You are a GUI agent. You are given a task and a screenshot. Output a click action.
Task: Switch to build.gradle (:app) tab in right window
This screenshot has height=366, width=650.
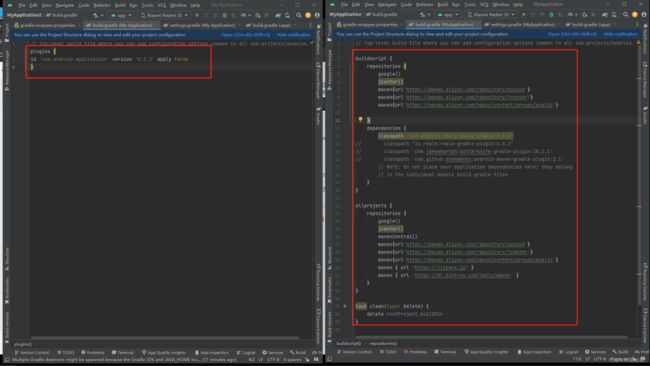[x=590, y=25]
